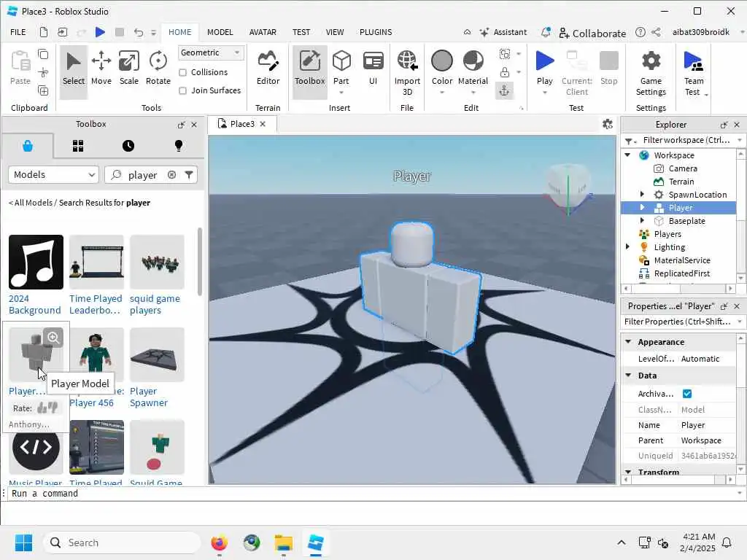Viewport: 747px width, 560px height.
Task: Open Toolbox Recent clock tab
Action: click(x=128, y=146)
